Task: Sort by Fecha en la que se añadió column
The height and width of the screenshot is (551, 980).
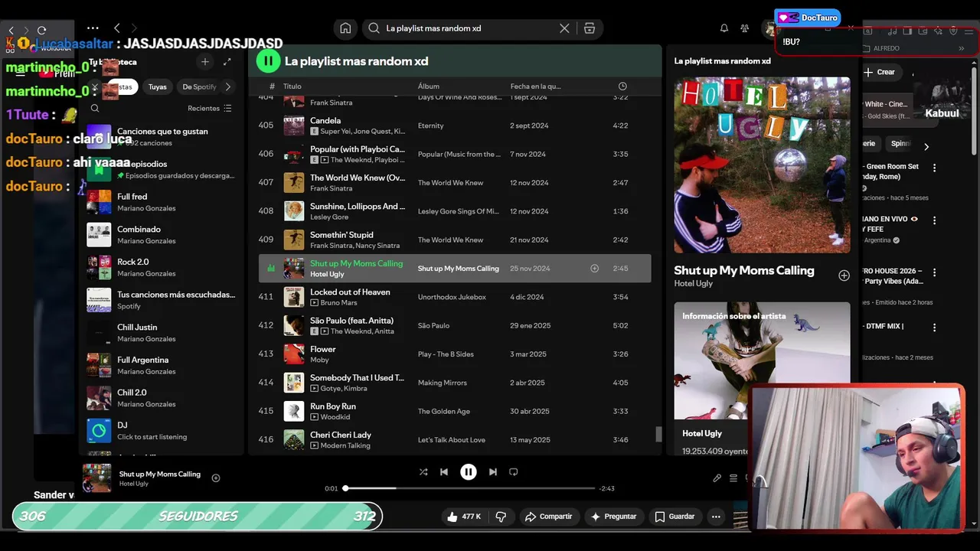Action: pos(535,86)
